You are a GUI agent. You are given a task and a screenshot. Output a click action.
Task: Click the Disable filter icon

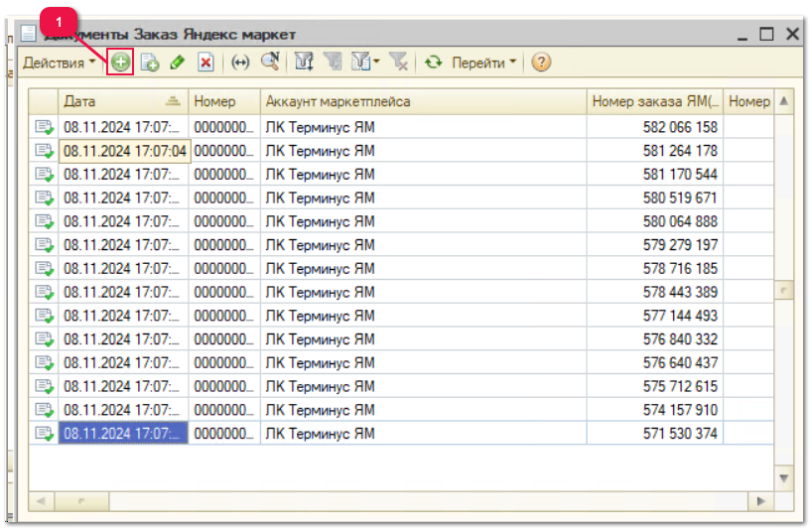coord(398,63)
